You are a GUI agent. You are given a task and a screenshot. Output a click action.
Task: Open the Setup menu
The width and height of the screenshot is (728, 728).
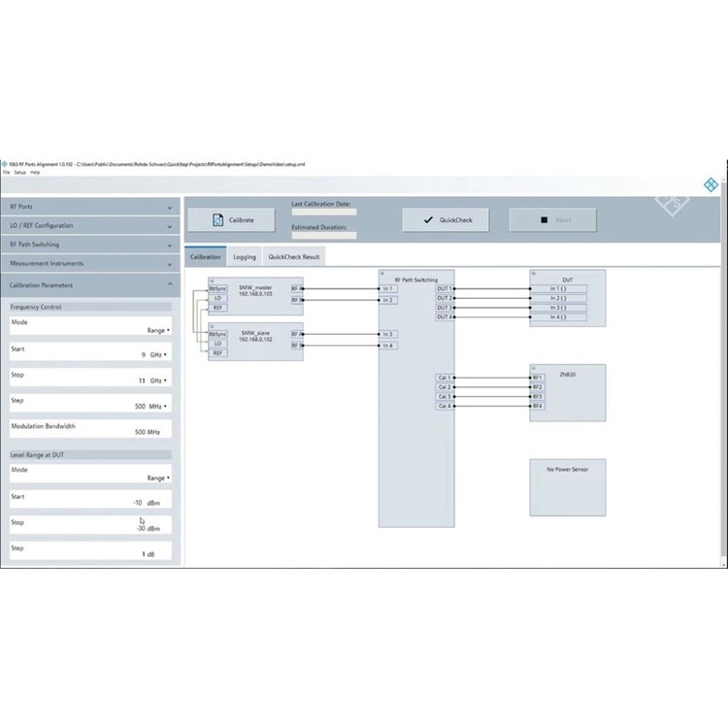point(20,172)
